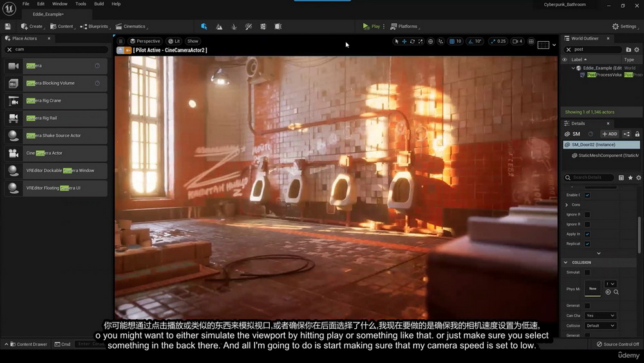Open Phys Material asset dropdown
Image resolution: width=644 pixels, height=363 pixels.
coord(610,284)
